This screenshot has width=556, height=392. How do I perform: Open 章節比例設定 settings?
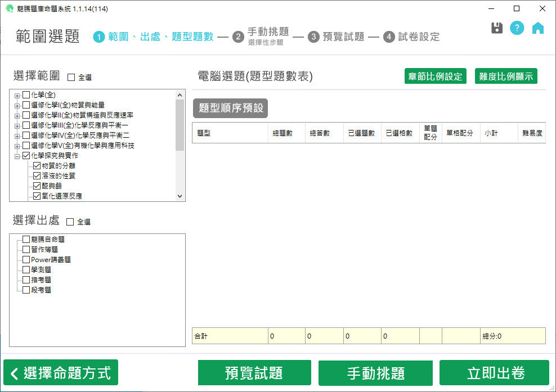(x=436, y=76)
